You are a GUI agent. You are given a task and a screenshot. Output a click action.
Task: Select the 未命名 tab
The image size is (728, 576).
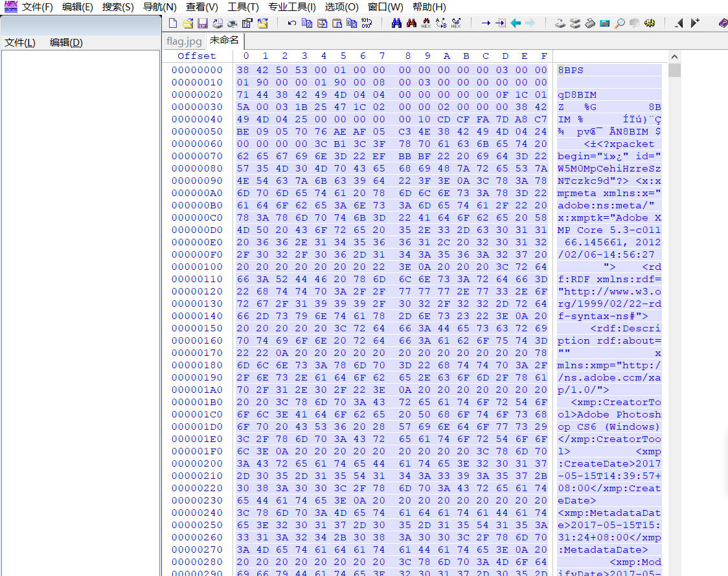tap(224, 41)
